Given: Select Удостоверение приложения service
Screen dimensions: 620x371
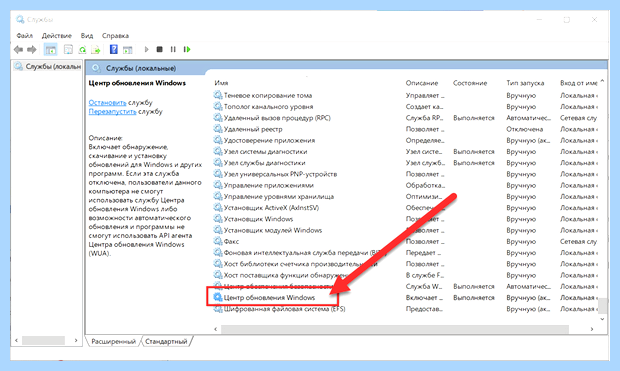Looking at the screenshot, I should pyautogui.click(x=269, y=140).
